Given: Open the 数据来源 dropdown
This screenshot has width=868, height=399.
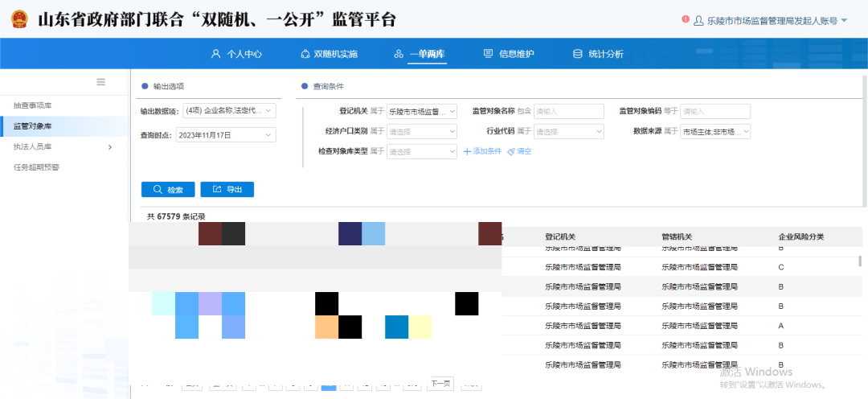Looking at the screenshot, I should tap(715, 131).
